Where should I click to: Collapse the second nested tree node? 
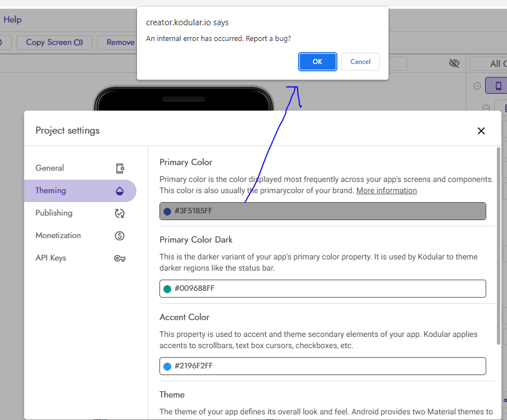pyautogui.click(x=486, y=107)
